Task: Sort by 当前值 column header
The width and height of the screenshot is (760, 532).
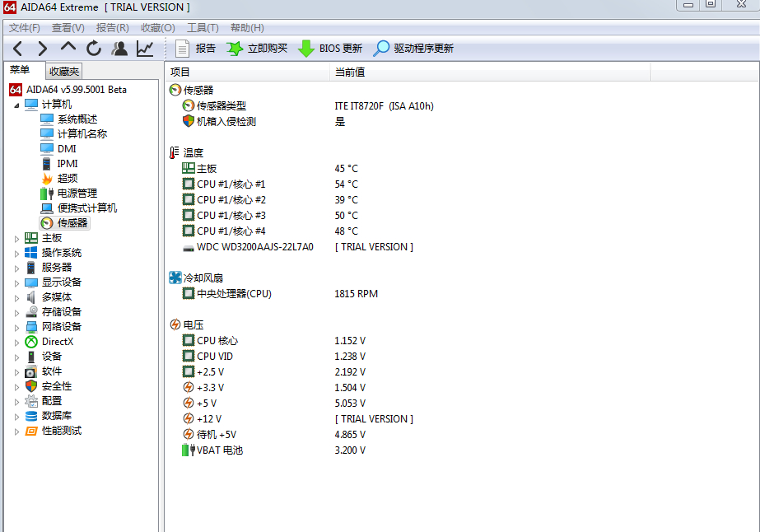Action: [x=490, y=72]
